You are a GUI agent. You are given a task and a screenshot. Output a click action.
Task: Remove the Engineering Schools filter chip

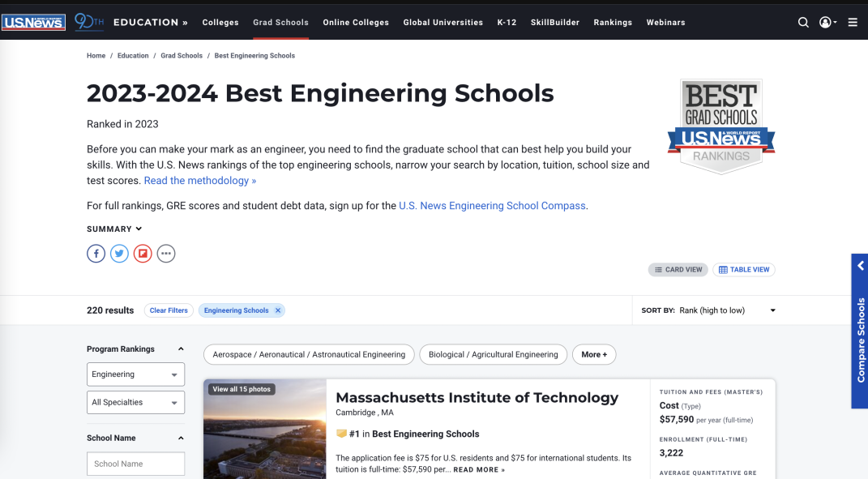278,310
